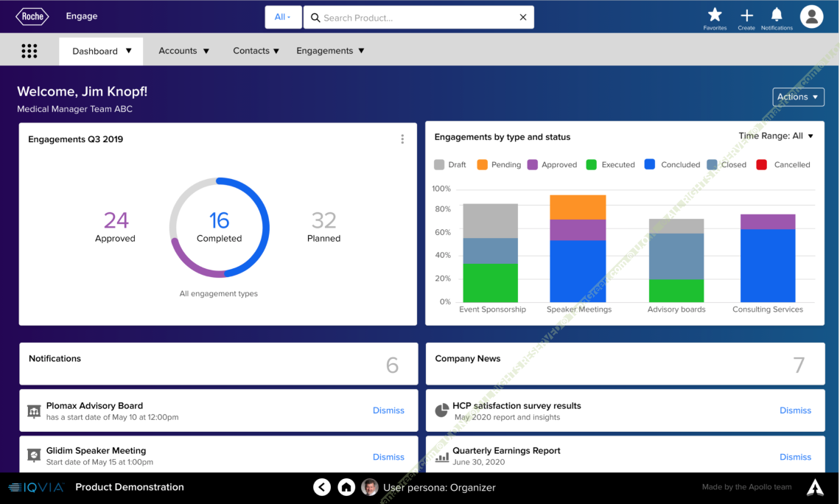
Task: Click HCP satisfaction survey pie icon
Action: click(x=441, y=410)
